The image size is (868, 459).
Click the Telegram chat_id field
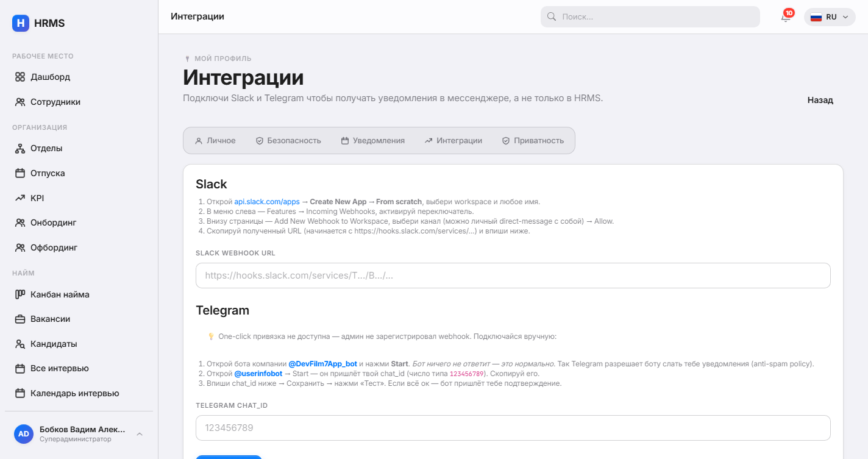pos(513,428)
